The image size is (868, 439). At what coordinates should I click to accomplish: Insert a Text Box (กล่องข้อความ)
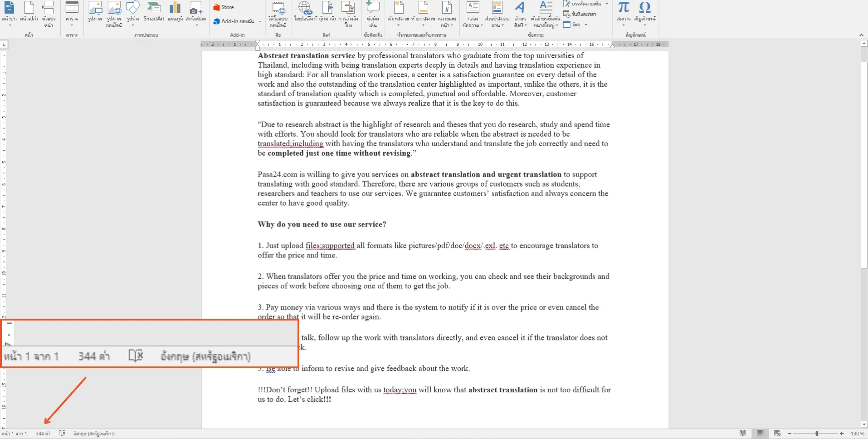473,14
